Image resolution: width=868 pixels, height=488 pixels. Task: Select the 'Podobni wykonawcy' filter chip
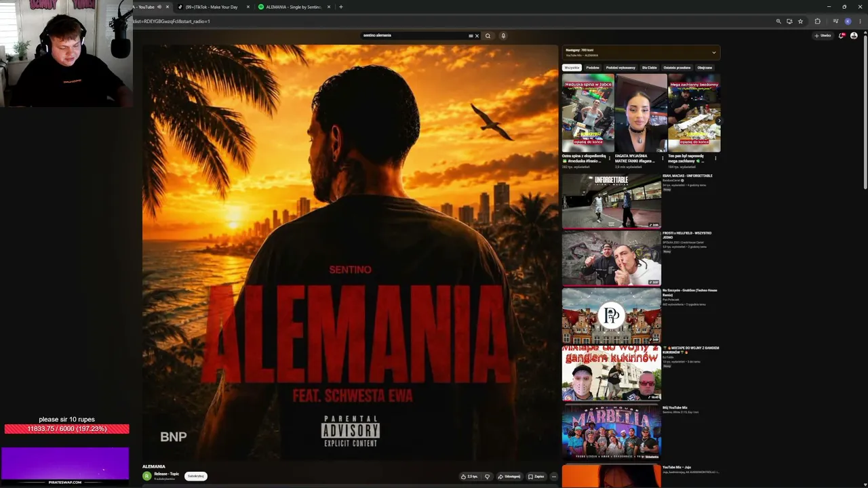[620, 68]
